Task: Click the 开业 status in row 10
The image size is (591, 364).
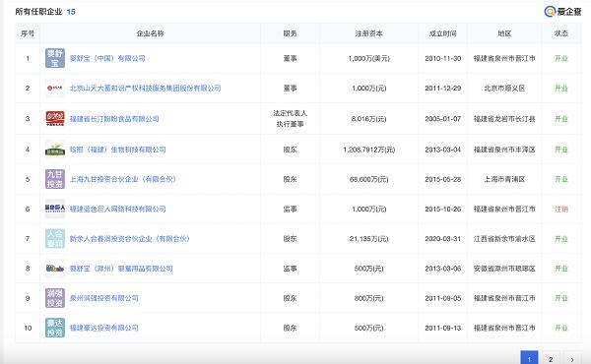Action: (x=560, y=328)
